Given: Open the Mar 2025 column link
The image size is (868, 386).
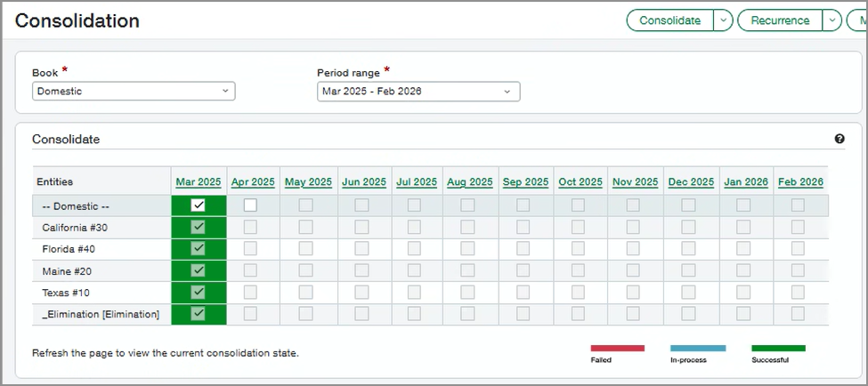Looking at the screenshot, I should pos(198,181).
